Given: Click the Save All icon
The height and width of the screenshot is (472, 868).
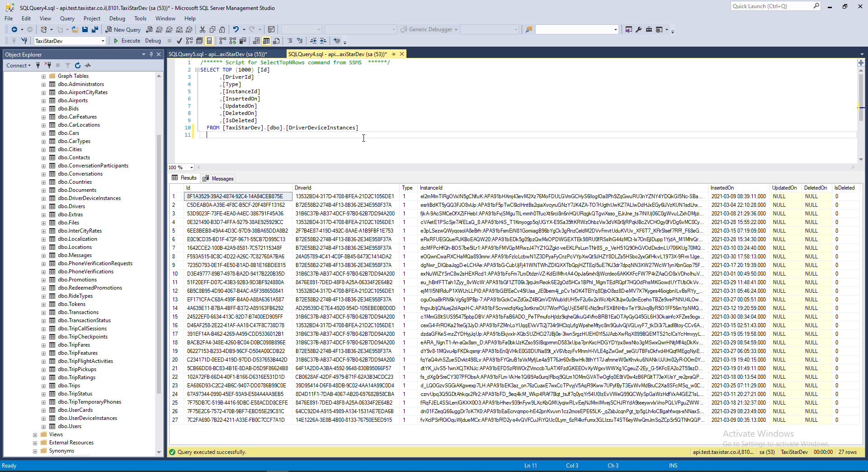Looking at the screenshot, I should point(94,29).
